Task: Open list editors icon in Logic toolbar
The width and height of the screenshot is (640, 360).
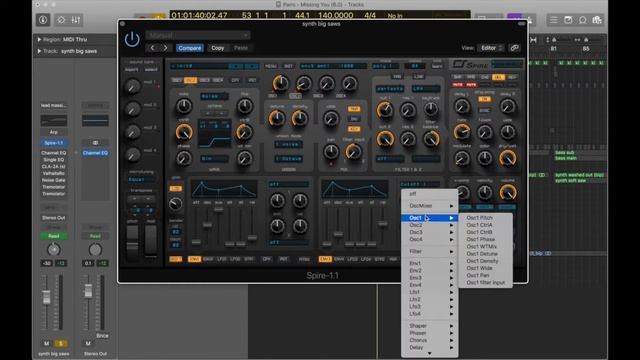Action: pyautogui.click(x=553, y=20)
